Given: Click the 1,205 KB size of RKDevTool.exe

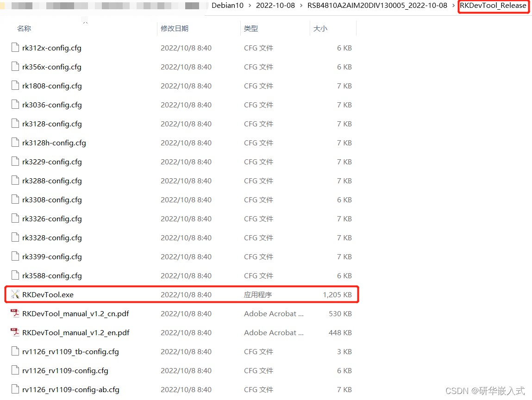Looking at the screenshot, I should pos(337,294).
